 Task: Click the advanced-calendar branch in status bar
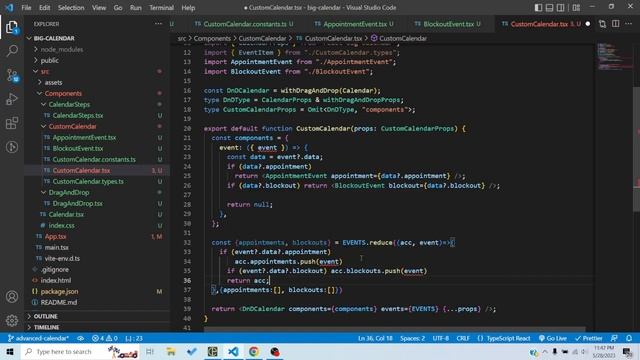pyautogui.click(x=38, y=338)
